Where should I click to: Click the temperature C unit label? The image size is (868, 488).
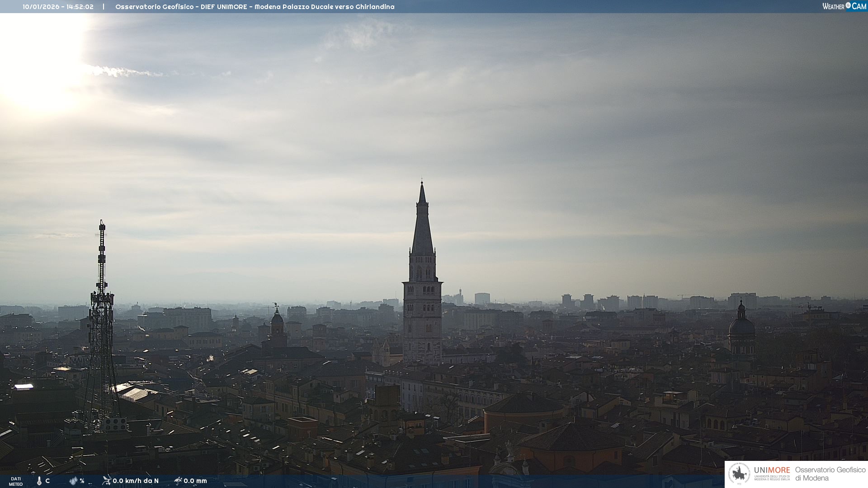pyautogui.click(x=47, y=481)
